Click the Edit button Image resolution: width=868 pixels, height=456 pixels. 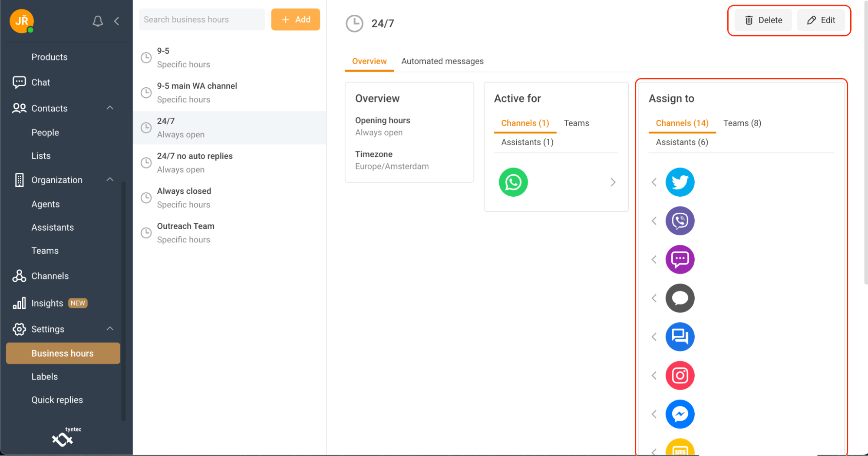click(821, 20)
